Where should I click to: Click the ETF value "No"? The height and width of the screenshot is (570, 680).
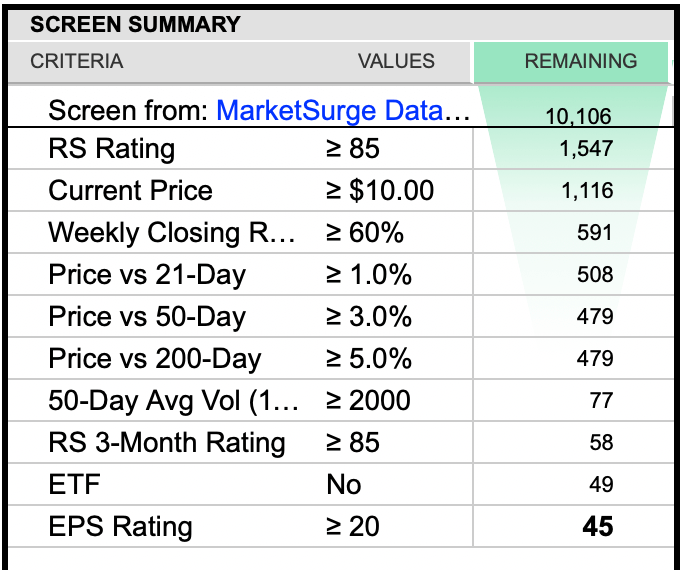(344, 485)
